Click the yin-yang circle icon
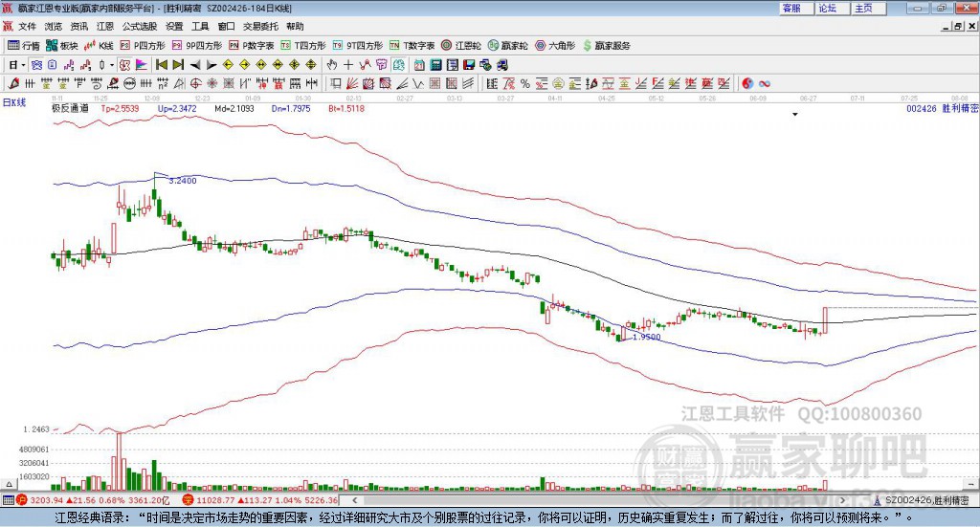This screenshot has height=527, width=980. pyautogui.click(x=747, y=83)
